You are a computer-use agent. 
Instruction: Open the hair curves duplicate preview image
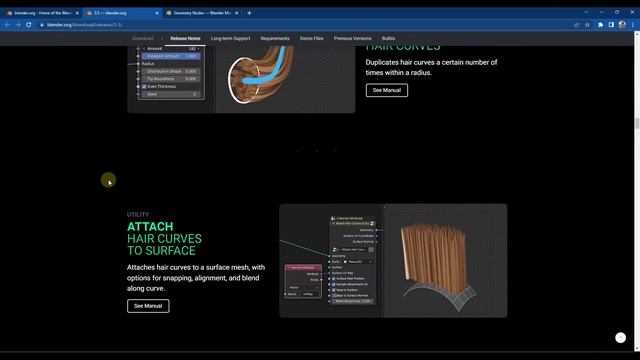pyautogui.click(x=241, y=79)
